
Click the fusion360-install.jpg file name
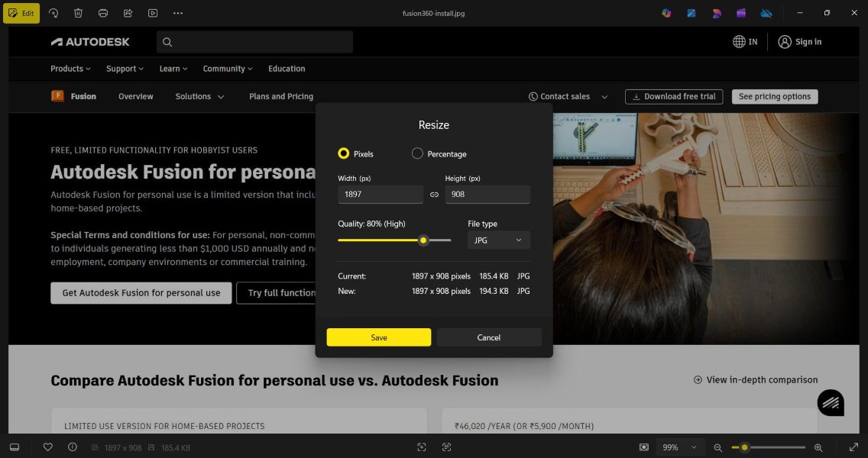(433, 13)
